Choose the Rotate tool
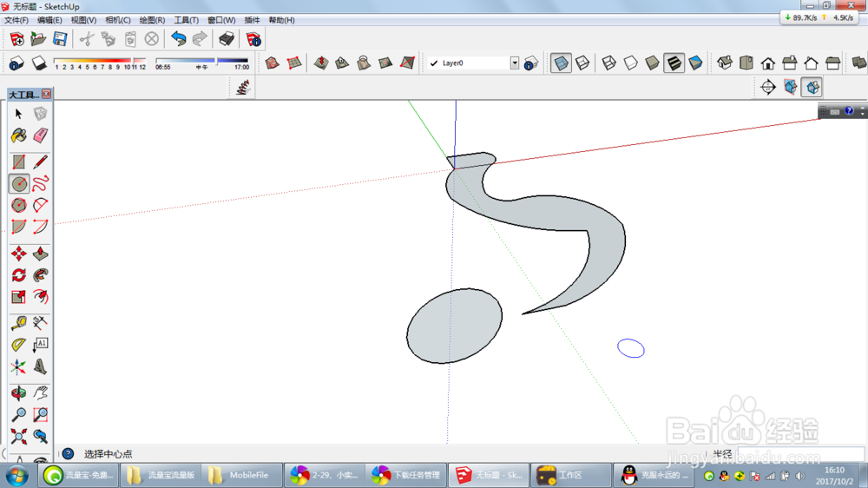Screen dimensions: 868x488 click(19, 275)
